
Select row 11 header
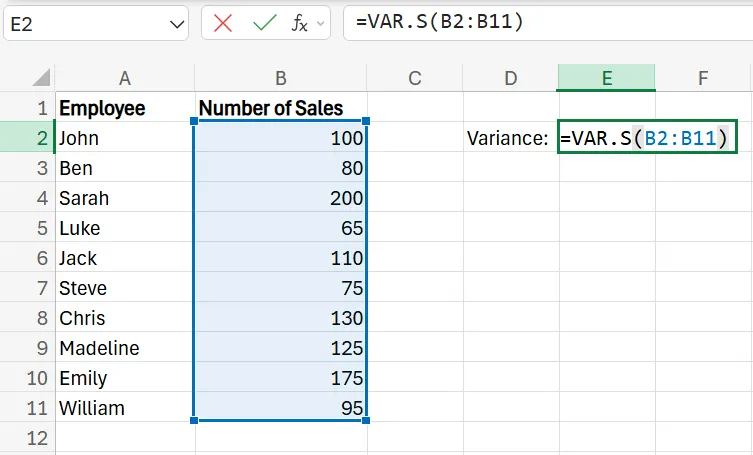coord(27,407)
